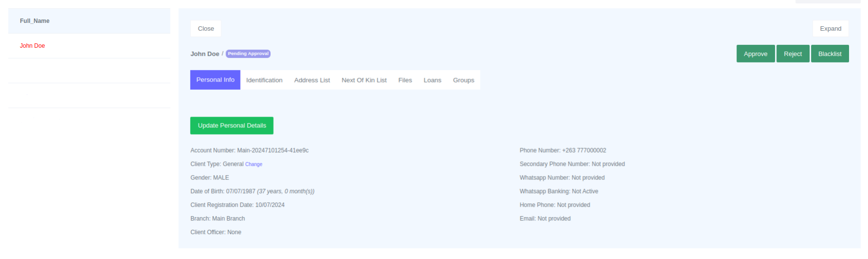Open the Personal Info tab
The width and height of the screenshot is (868, 259).
point(215,80)
